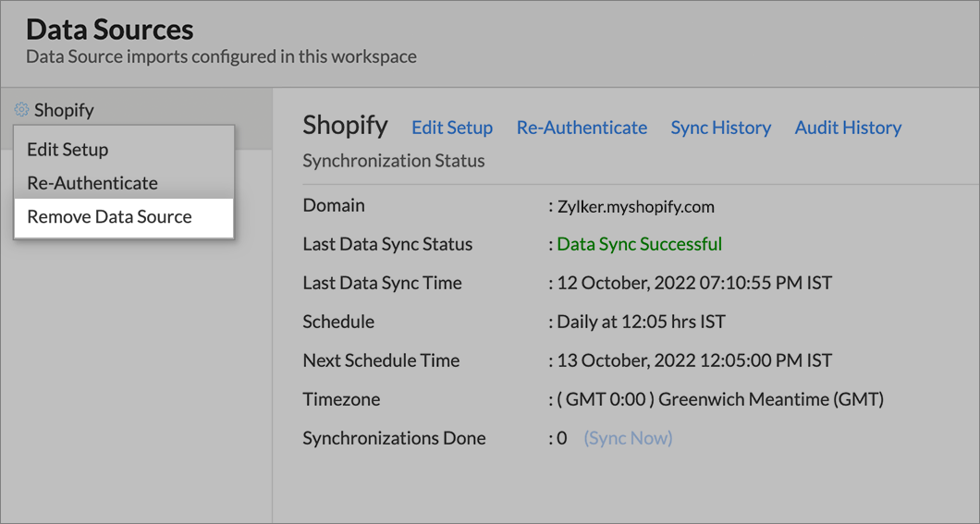The image size is (980, 524).
Task: Click the Data Sources page title
Action: point(110,29)
